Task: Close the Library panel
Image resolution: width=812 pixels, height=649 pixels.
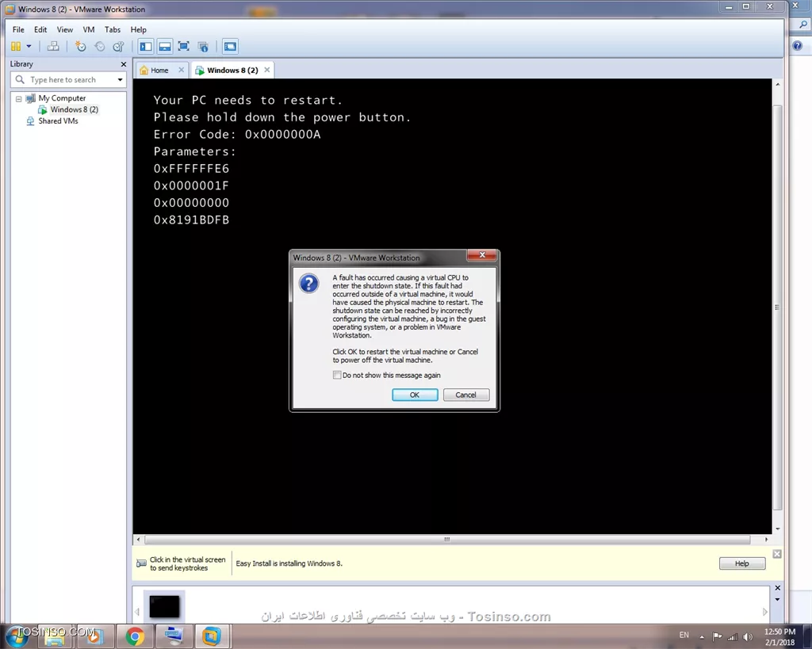Action: [123, 64]
